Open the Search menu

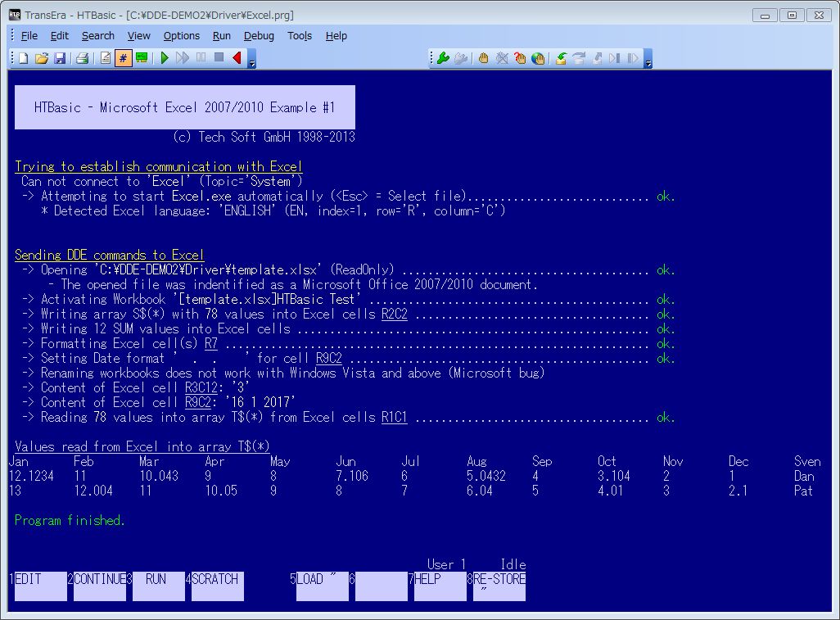click(x=98, y=36)
